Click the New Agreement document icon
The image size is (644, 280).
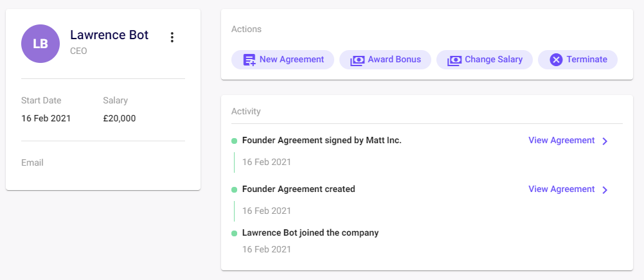(249, 60)
